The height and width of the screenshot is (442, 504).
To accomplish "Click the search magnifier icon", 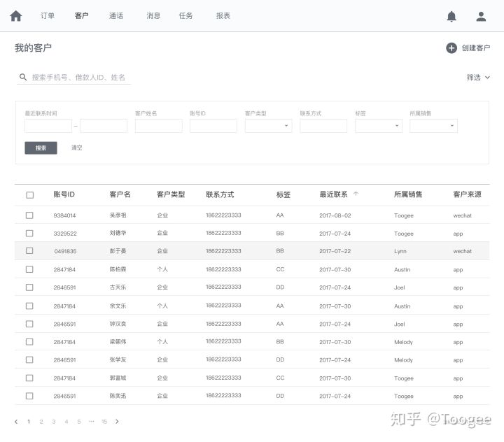I will coord(23,77).
